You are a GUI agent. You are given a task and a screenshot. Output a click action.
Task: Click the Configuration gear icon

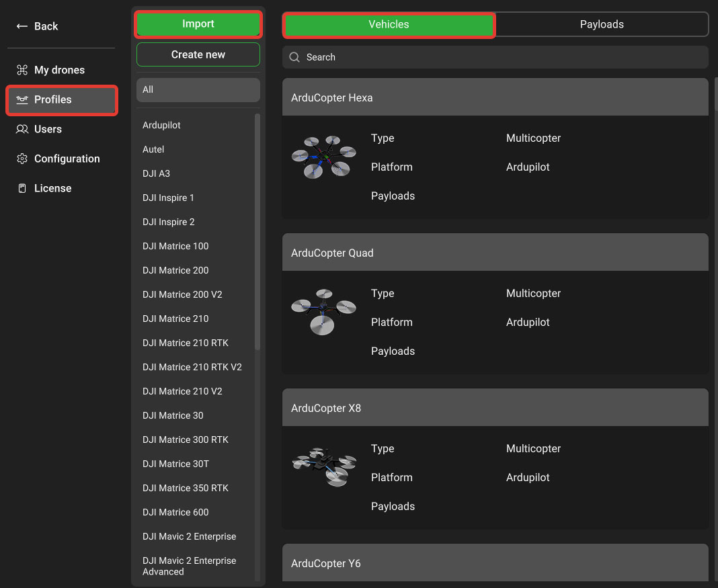point(22,159)
